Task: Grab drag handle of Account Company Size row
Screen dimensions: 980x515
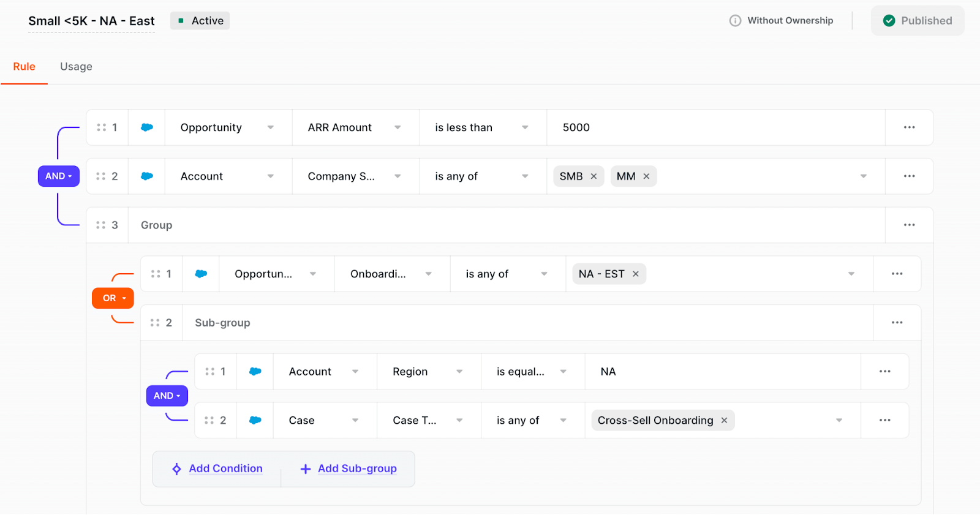Action: click(101, 176)
